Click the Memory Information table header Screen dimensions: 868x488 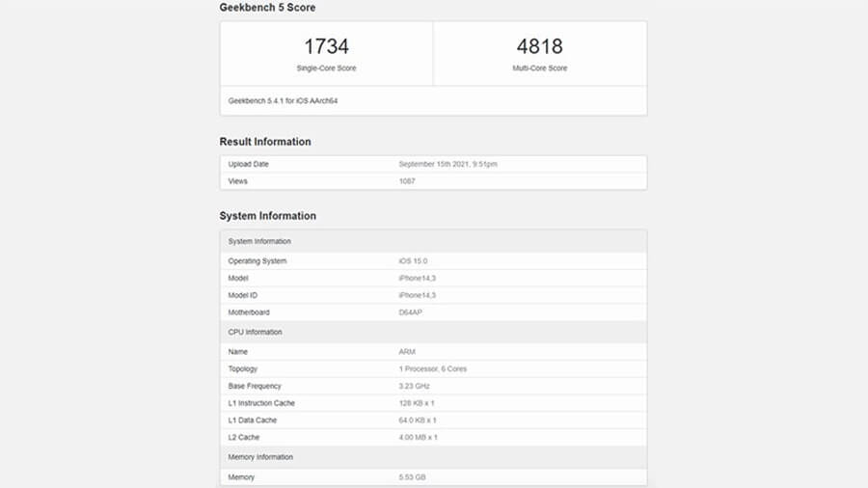(260, 457)
